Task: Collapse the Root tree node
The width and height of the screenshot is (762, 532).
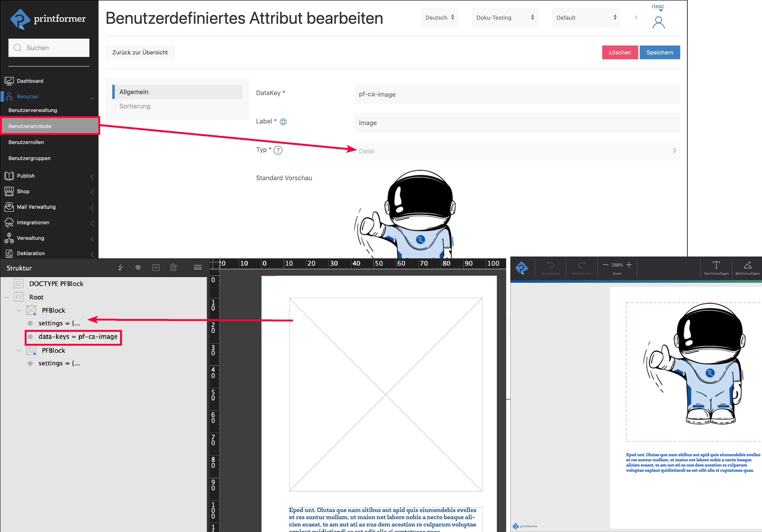Action: 6,297
